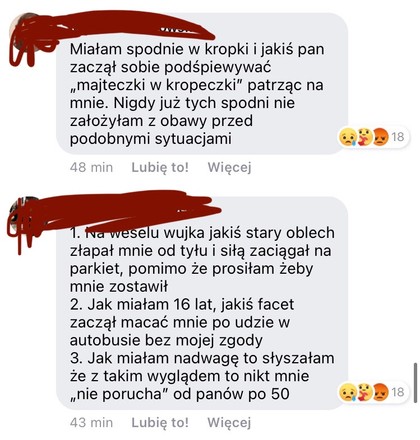Open reaction count 18 on second comment
Screen dimensions: 420x440
pyautogui.click(x=397, y=392)
